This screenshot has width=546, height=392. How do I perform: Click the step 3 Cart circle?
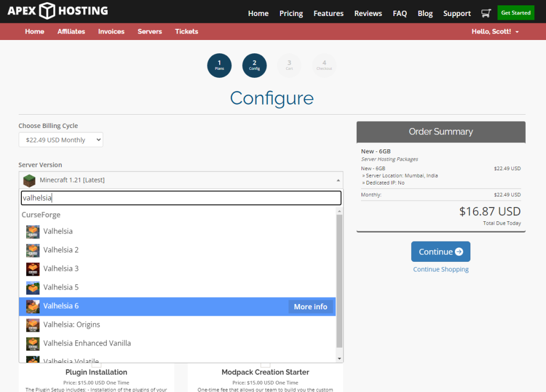click(x=289, y=65)
